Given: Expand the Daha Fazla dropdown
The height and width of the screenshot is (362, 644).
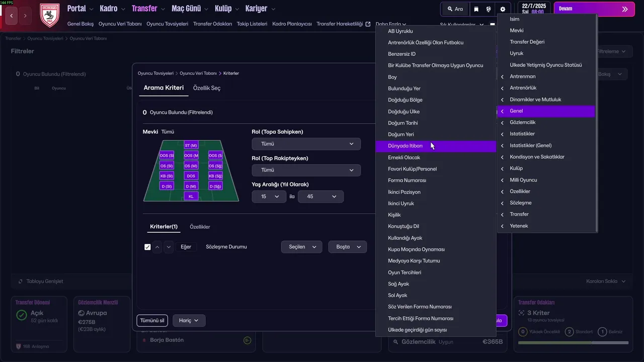Looking at the screenshot, I should click(391, 24).
